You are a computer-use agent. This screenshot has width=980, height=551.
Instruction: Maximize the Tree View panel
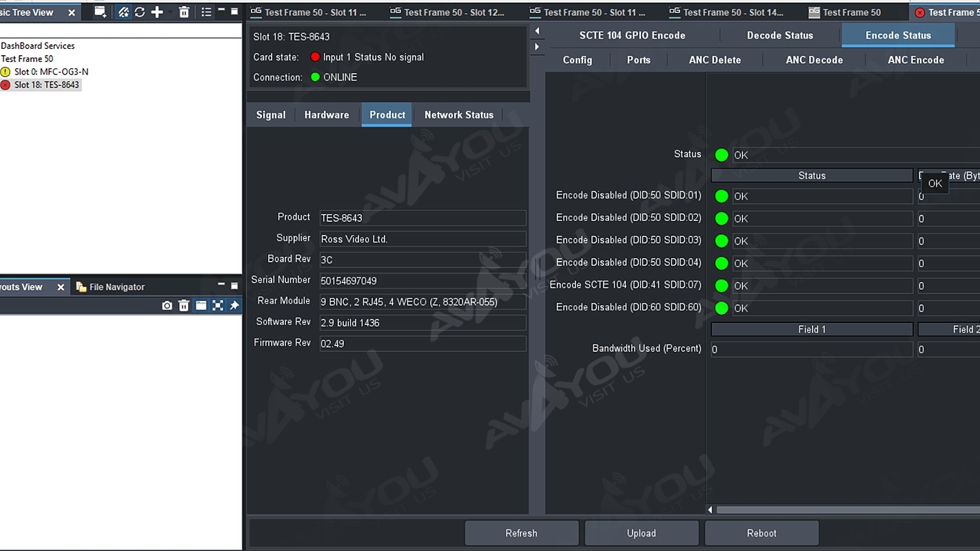point(234,11)
